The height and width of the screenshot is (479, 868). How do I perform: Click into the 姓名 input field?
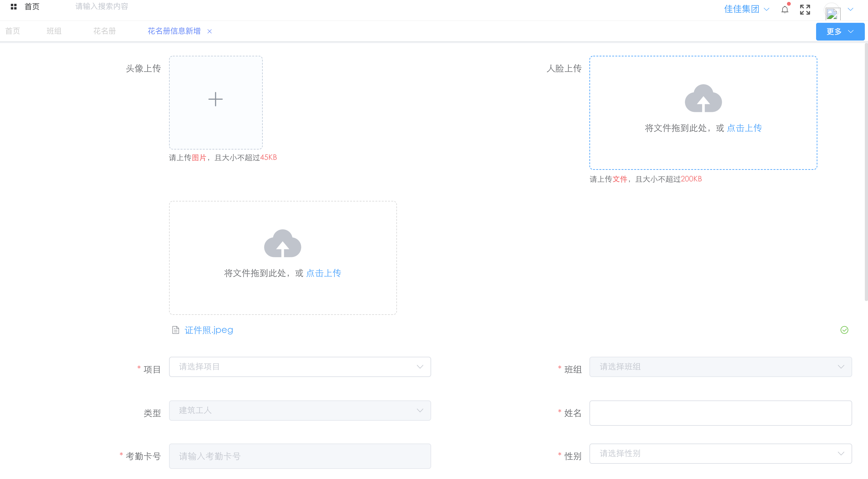(x=720, y=413)
